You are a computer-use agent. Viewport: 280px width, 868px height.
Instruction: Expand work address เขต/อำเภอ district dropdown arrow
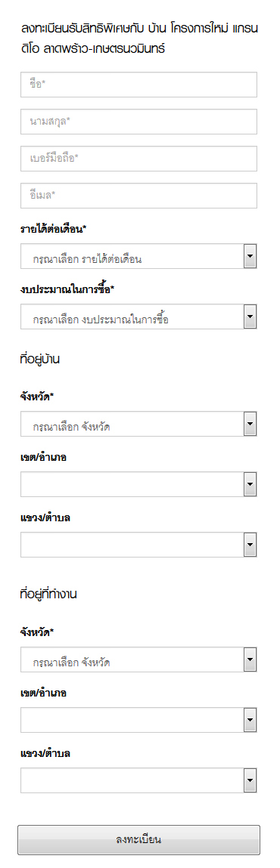tap(250, 720)
